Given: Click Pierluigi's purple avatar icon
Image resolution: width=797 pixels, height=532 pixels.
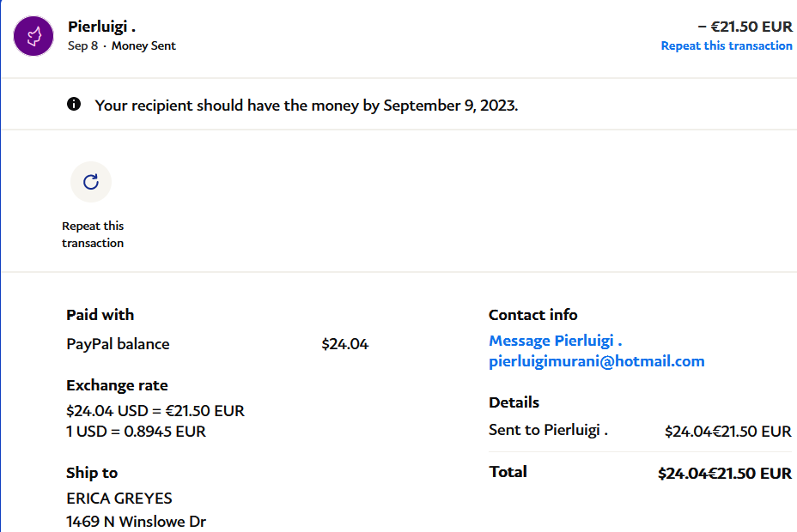Looking at the screenshot, I should click(34, 35).
